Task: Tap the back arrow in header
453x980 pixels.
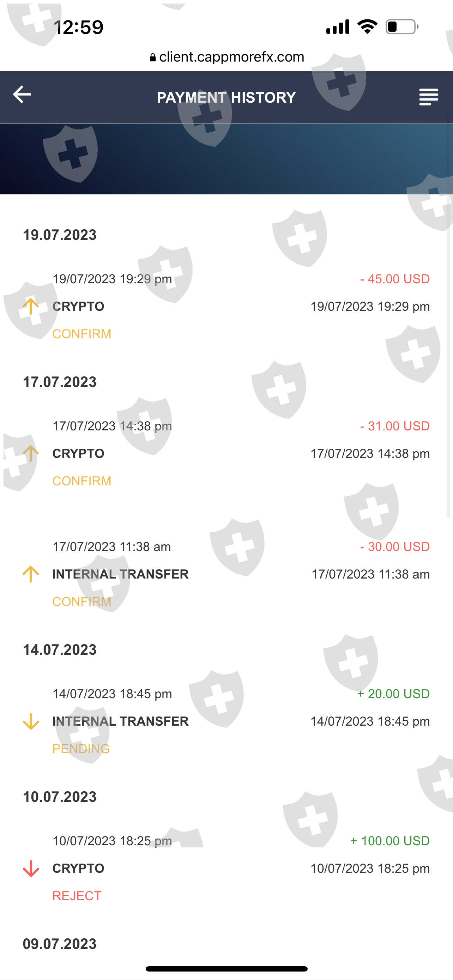Action: tap(22, 94)
